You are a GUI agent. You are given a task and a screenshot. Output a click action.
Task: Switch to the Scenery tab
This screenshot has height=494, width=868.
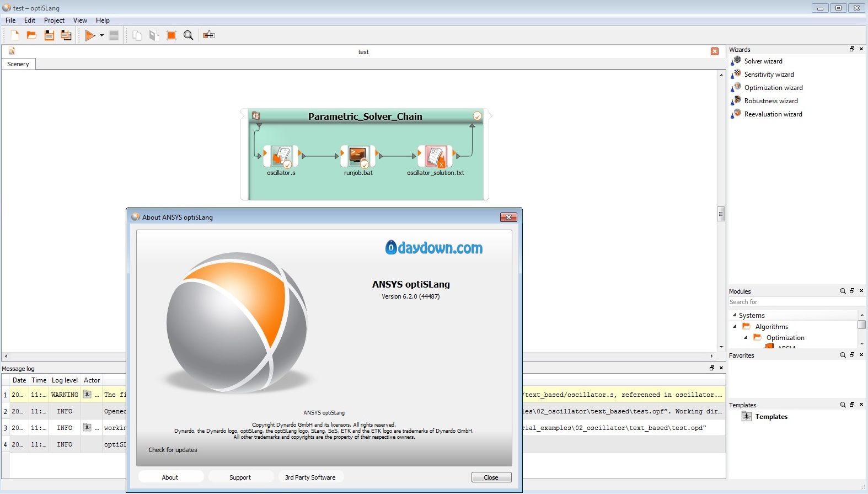point(18,64)
